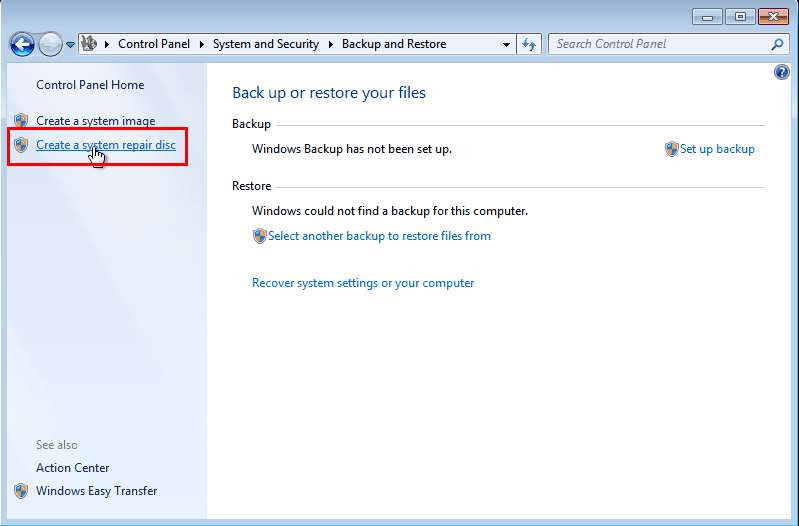Open Recover system settings or your computer
799x526 pixels.
pyautogui.click(x=363, y=283)
